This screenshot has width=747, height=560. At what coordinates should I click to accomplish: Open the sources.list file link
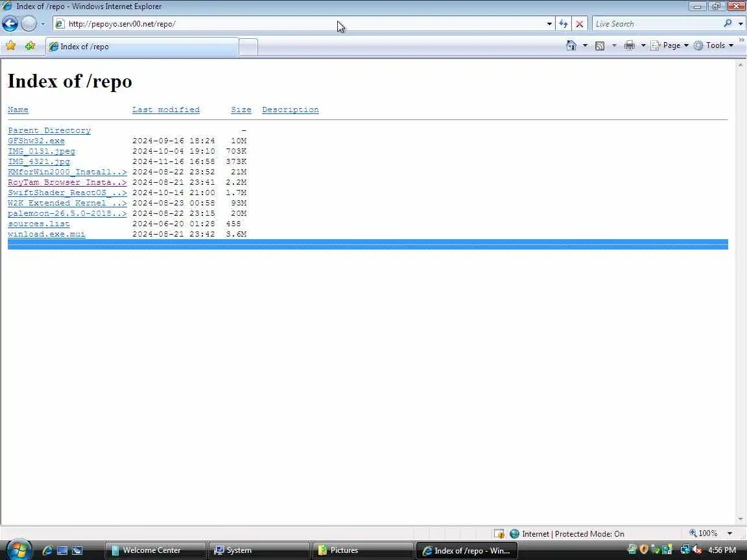tap(39, 224)
